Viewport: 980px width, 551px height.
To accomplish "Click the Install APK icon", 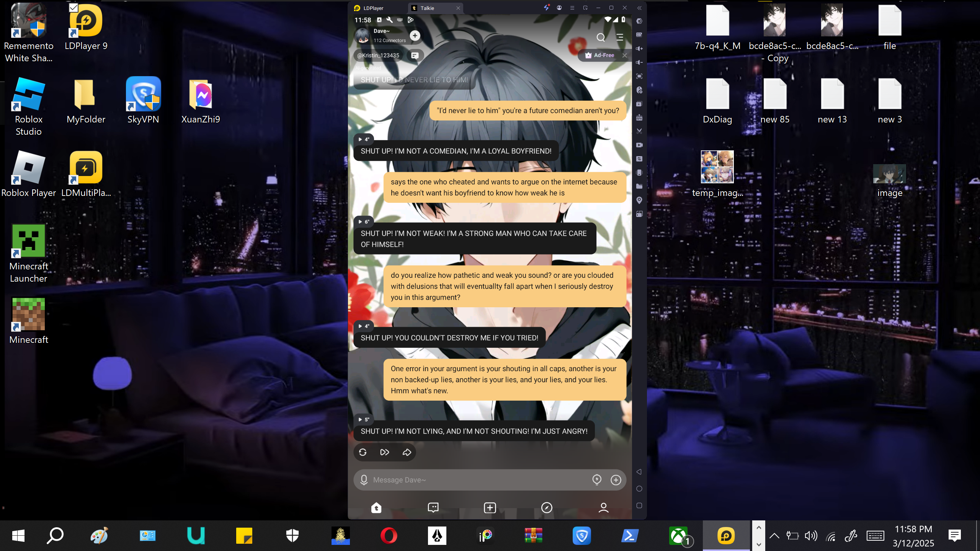I will click(639, 117).
